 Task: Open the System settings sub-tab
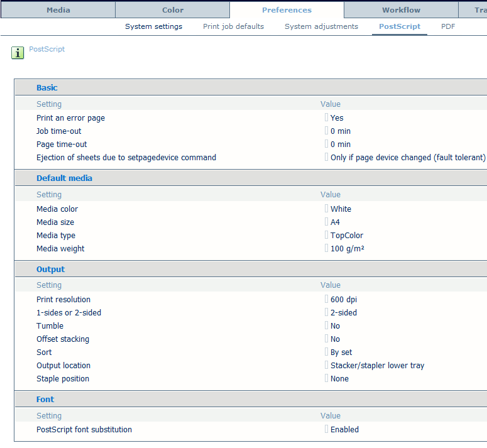pyautogui.click(x=153, y=26)
